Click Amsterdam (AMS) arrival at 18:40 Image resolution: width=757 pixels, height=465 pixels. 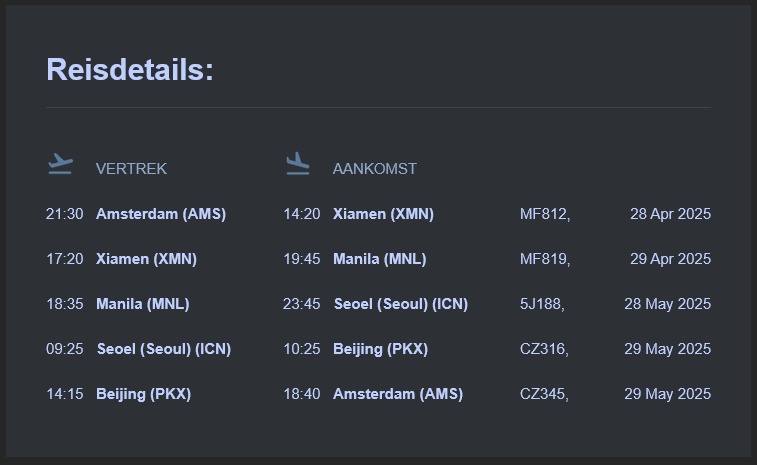pyautogui.click(x=398, y=394)
